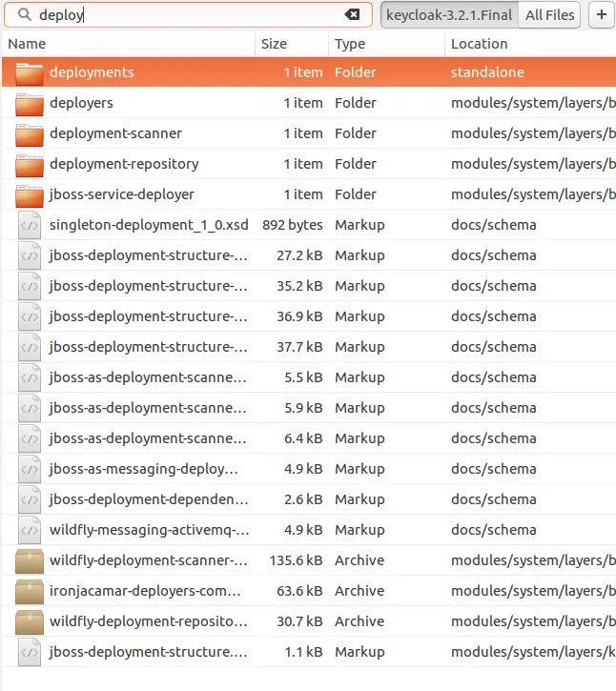Select the deployment-repository file name
Viewport: 616px width, 691px height.
(124, 164)
